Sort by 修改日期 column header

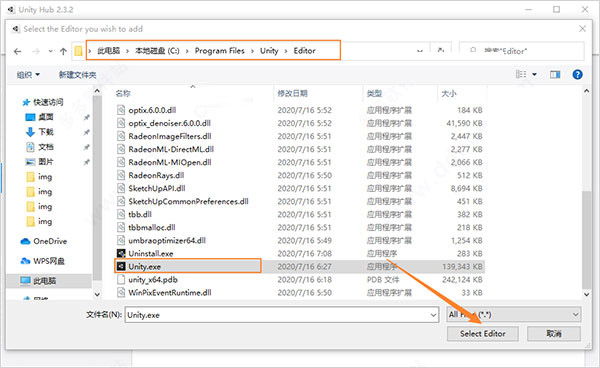[x=293, y=93]
